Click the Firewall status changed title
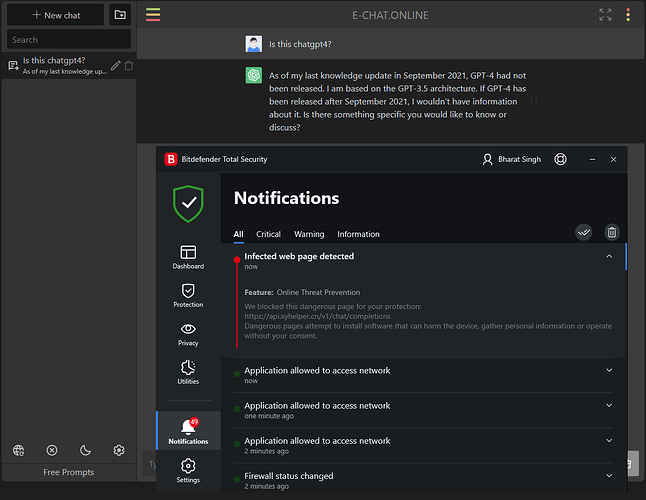Image resolution: width=646 pixels, height=500 pixels. pyautogui.click(x=289, y=476)
